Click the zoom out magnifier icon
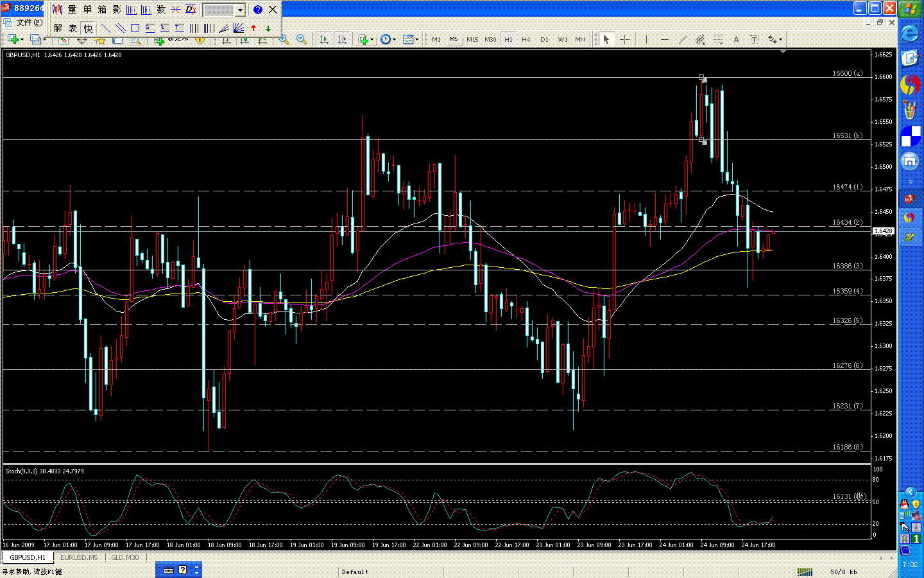 [301, 39]
